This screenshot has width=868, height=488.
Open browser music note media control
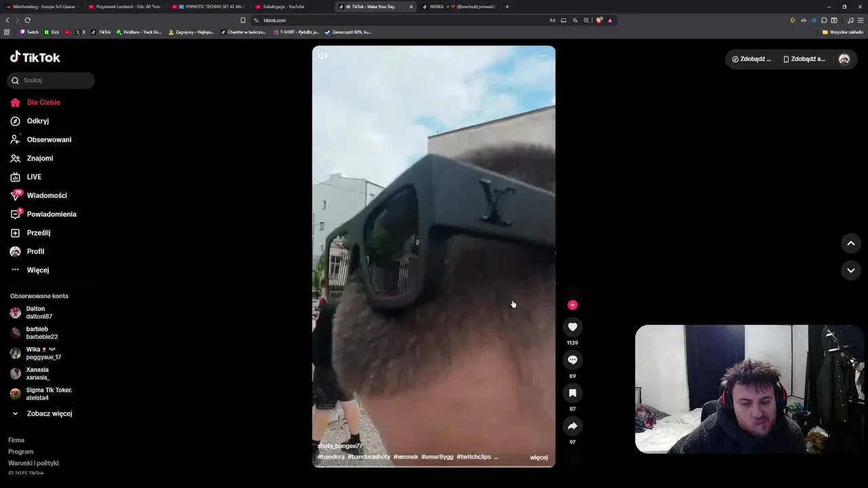850,20
